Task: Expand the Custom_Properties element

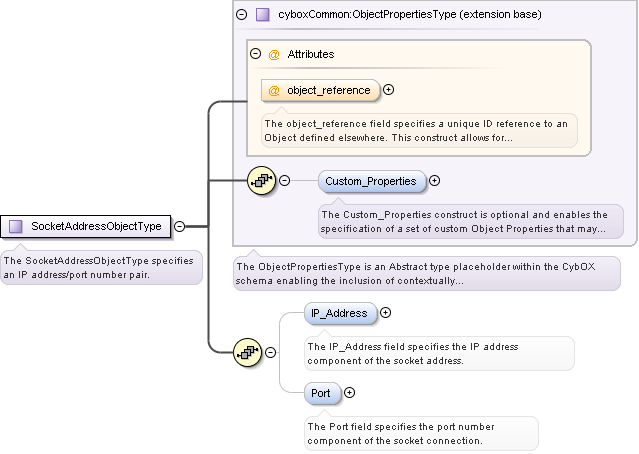Action: (x=434, y=181)
